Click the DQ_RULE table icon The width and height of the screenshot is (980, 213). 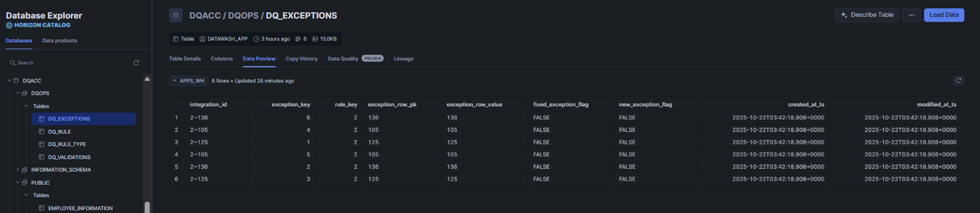[x=42, y=131]
